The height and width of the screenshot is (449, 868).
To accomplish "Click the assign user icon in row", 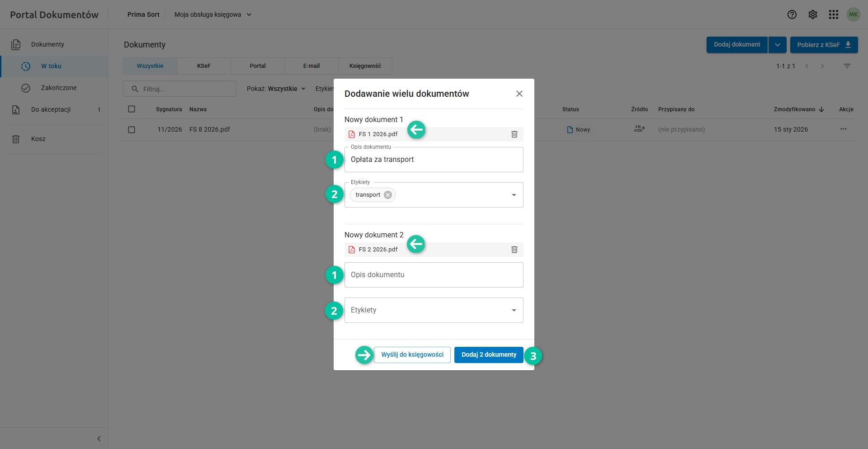I will (639, 129).
